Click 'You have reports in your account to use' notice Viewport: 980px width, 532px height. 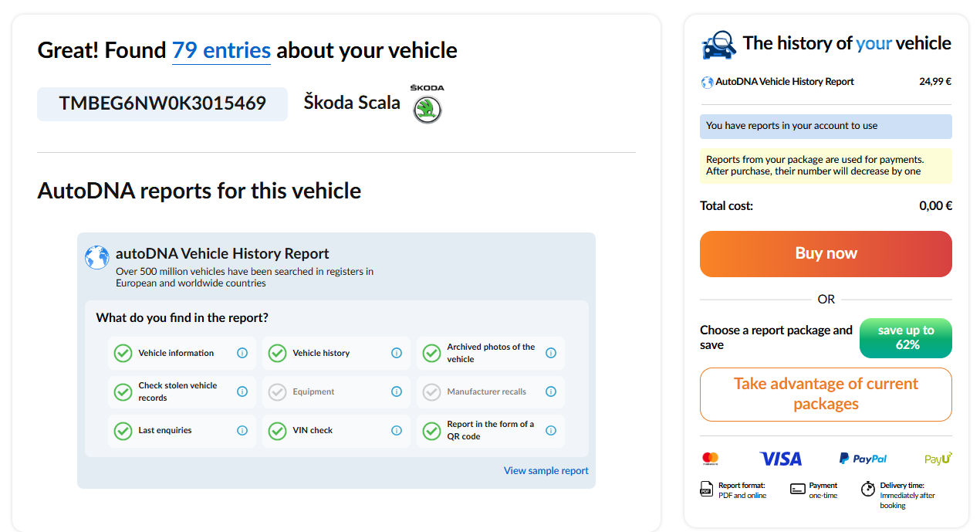pos(826,126)
